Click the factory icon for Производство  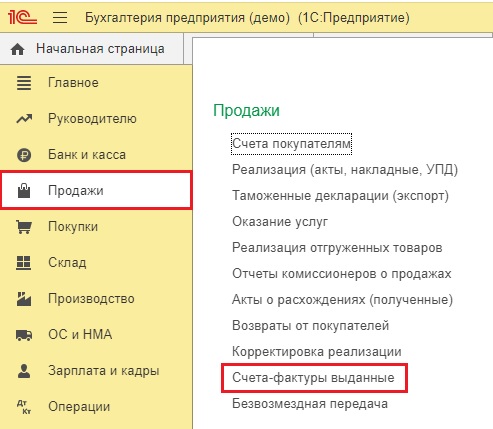[x=24, y=299]
